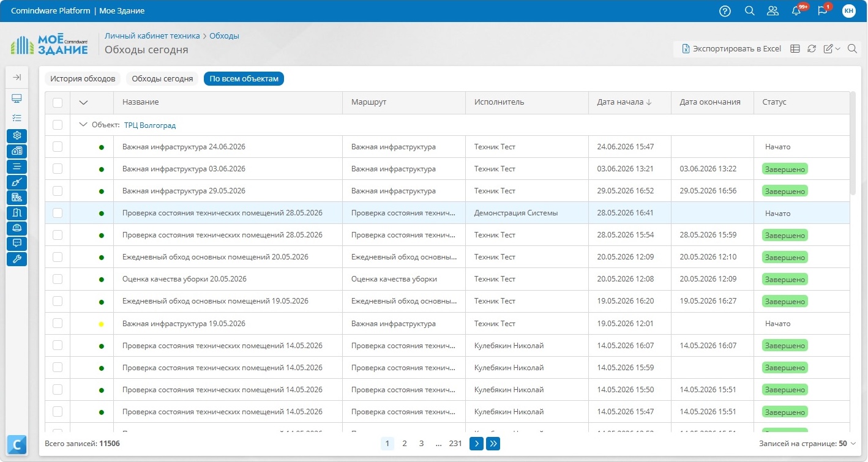Go to the next page arrow button
The image size is (868, 462).
tap(476, 444)
